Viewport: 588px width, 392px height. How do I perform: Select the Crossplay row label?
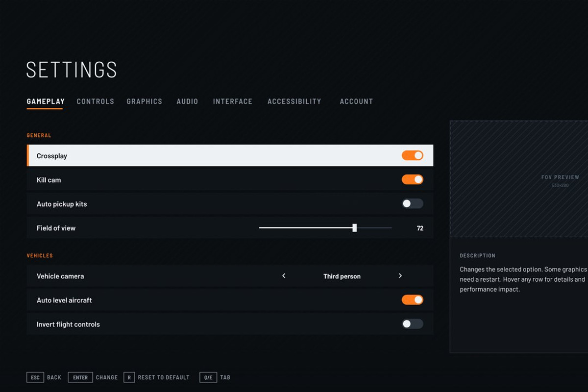pyautogui.click(x=52, y=156)
